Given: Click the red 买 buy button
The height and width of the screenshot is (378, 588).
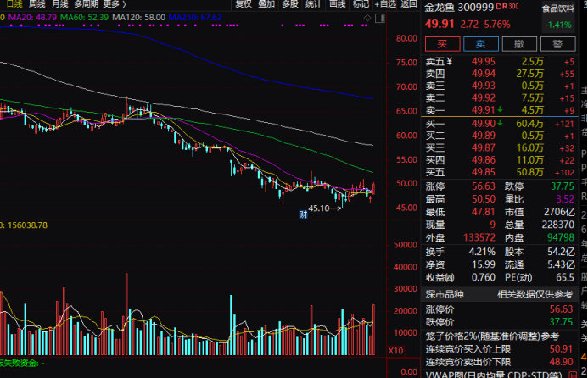Looking at the screenshot, I should click(x=443, y=44).
